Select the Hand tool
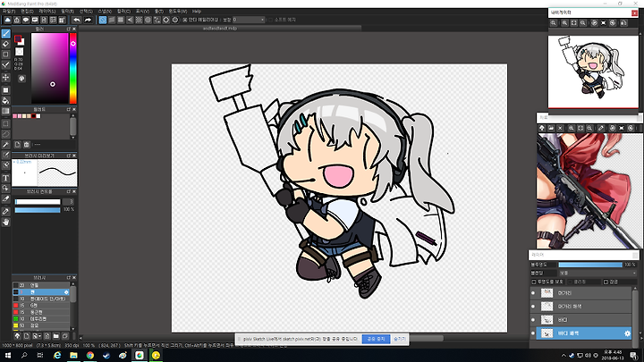This screenshot has height=362, width=644. (x=5, y=223)
